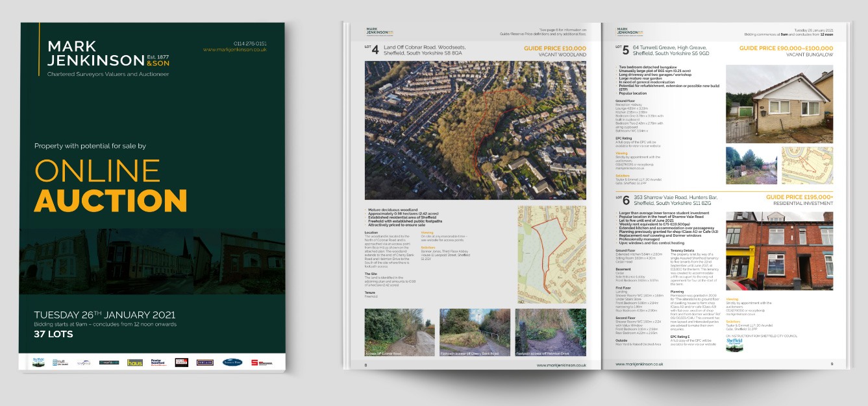Click the Lot 4 aerial woodland photo
Screen dimensions: 868x406
pos(475,130)
